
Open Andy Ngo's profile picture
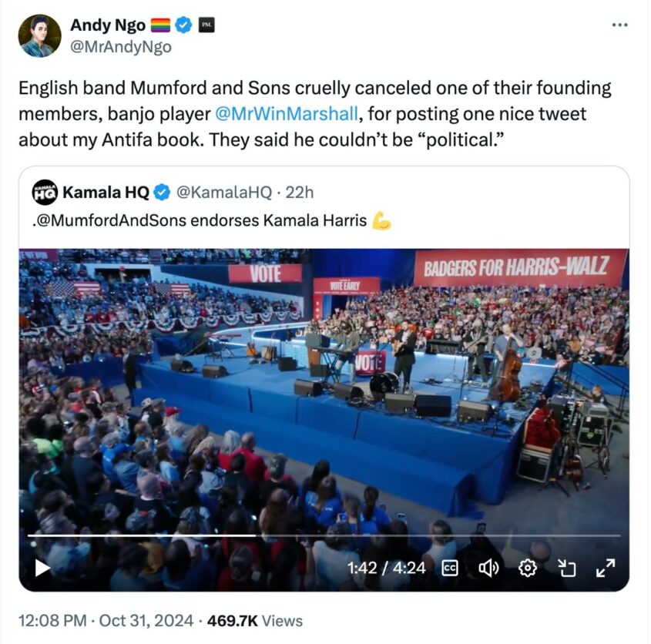[39, 35]
